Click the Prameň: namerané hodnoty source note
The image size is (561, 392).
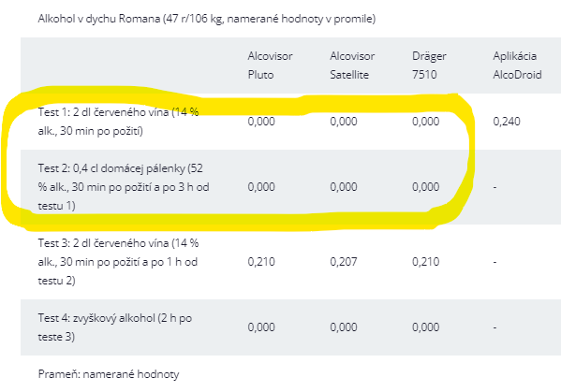[x=109, y=374]
